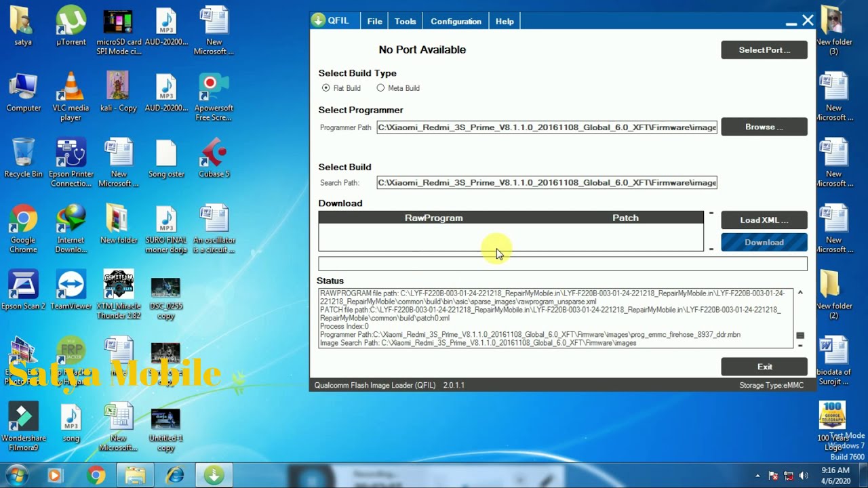Click the Select Port button
Viewport: 868px width, 488px height.
point(764,49)
